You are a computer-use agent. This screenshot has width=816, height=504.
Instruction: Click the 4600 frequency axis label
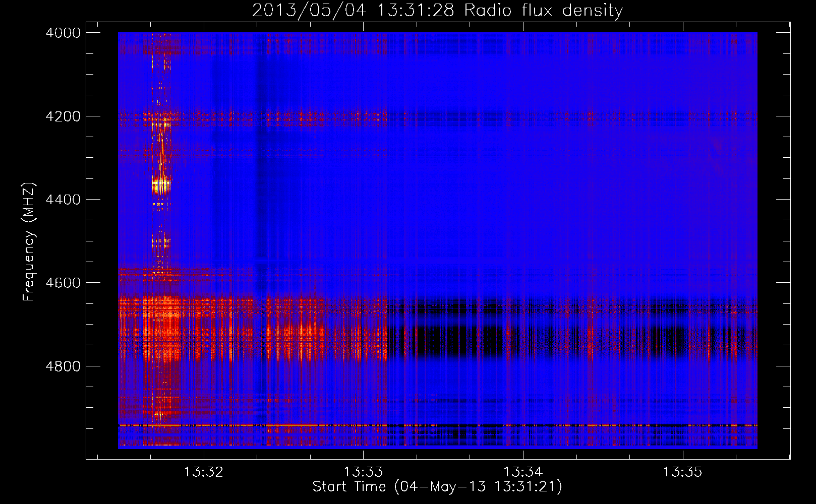[x=63, y=283]
